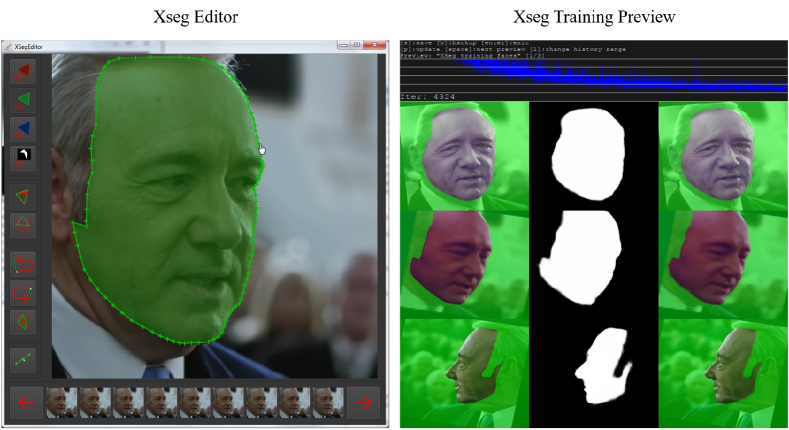The height and width of the screenshot is (430, 789).
Task: Open the first thumbnail in the filmstrip
Action: pyautogui.click(x=61, y=402)
